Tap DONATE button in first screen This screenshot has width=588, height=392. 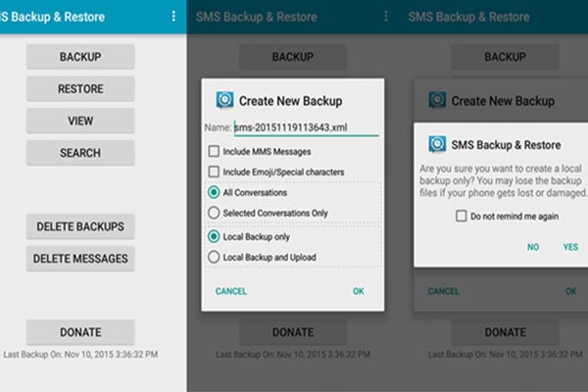80,332
